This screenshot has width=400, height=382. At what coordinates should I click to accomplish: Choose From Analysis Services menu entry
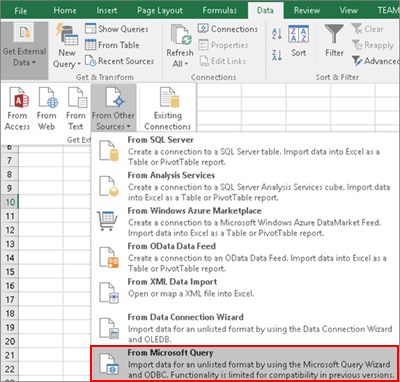click(x=245, y=186)
